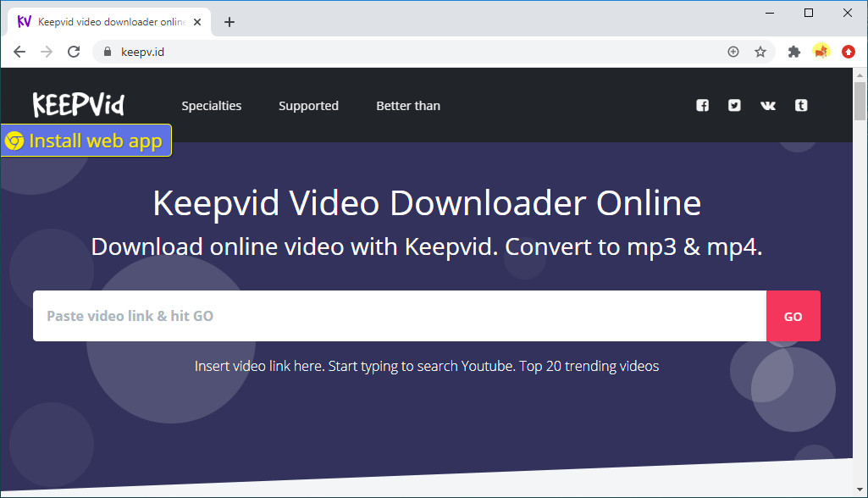This screenshot has width=868, height=498.
Task: Click the red update arrow icon
Action: click(849, 52)
